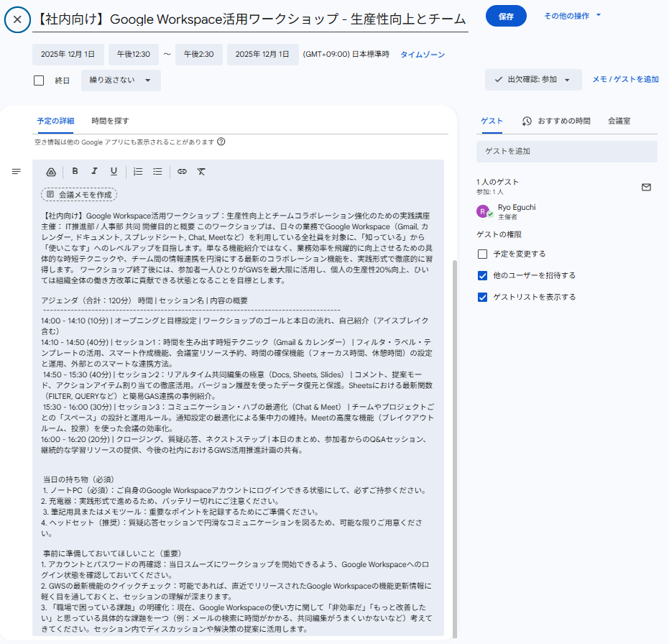Uncheck ゲストリストを表示する permission
This screenshot has height=644, width=669.
pos(483,297)
